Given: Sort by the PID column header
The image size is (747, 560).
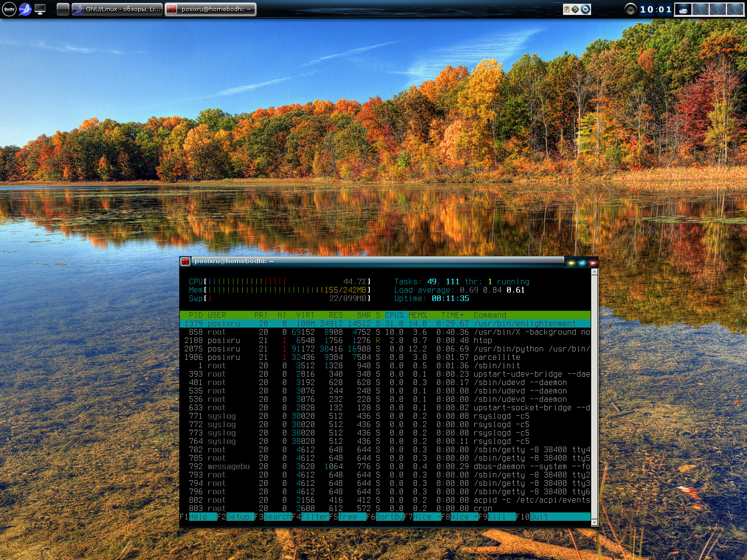Looking at the screenshot, I should click(x=196, y=315).
